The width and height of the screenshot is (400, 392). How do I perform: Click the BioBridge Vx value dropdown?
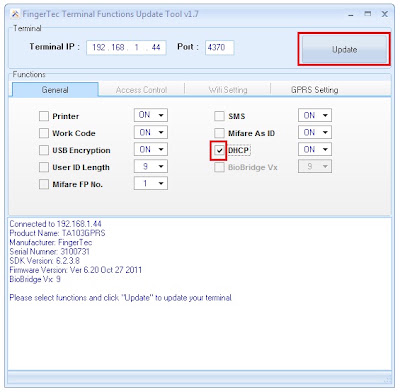315,166
